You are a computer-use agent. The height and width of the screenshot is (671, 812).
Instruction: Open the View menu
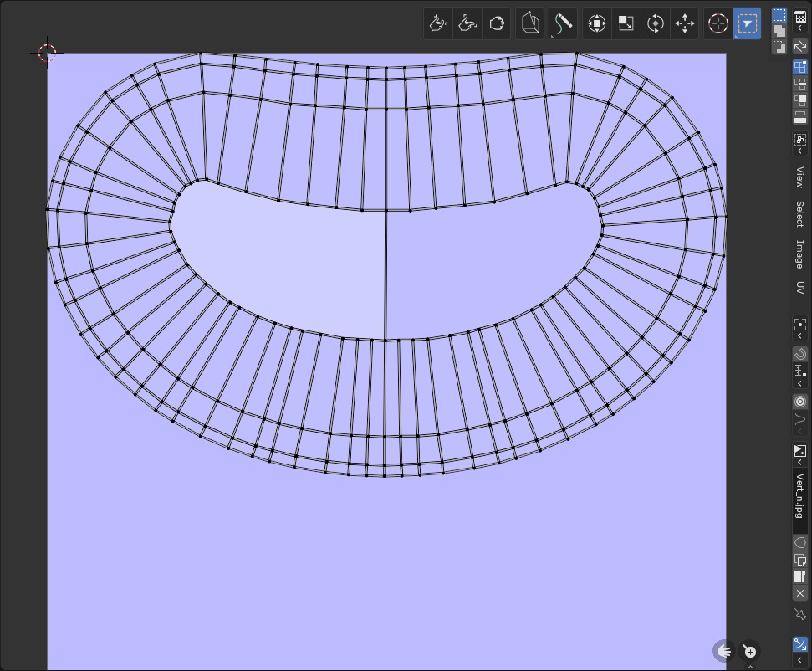pyautogui.click(x=800, y=177)
